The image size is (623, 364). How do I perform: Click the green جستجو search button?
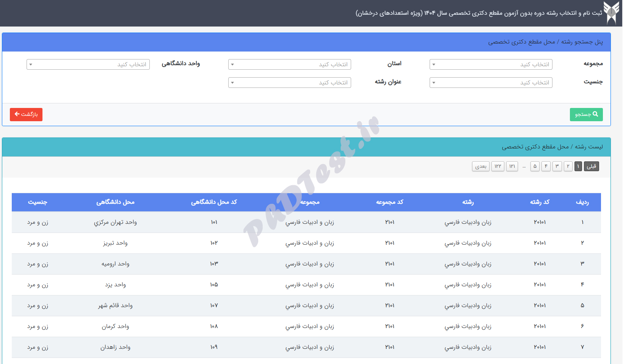click(x=586, y=114)
